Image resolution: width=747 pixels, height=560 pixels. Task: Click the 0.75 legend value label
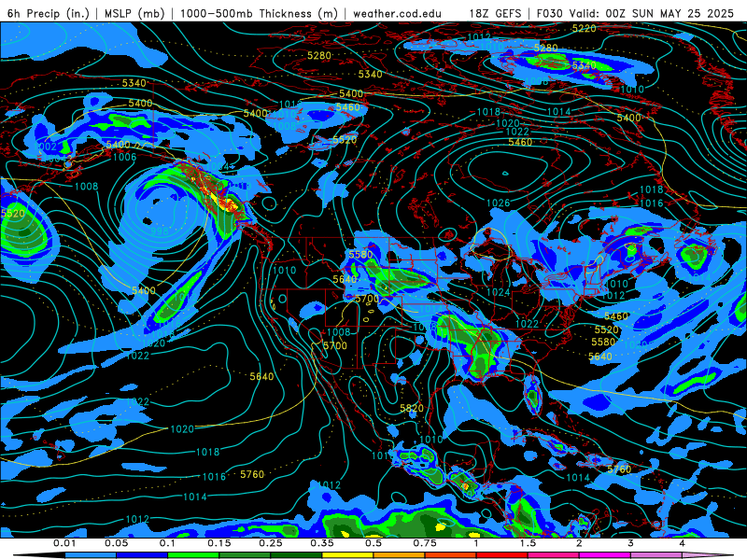pyautogui.click(x=425, y=543)
